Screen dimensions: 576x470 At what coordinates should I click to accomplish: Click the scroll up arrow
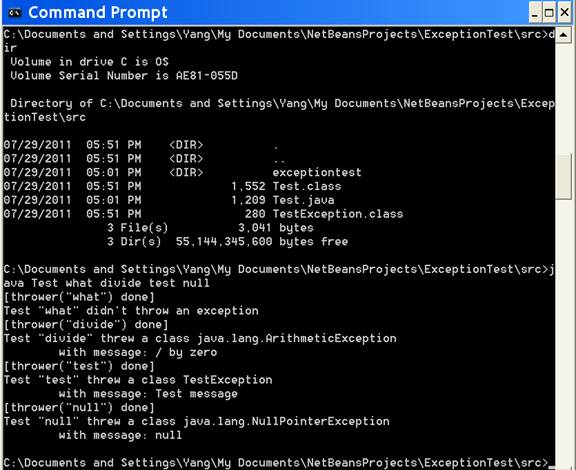564,35
